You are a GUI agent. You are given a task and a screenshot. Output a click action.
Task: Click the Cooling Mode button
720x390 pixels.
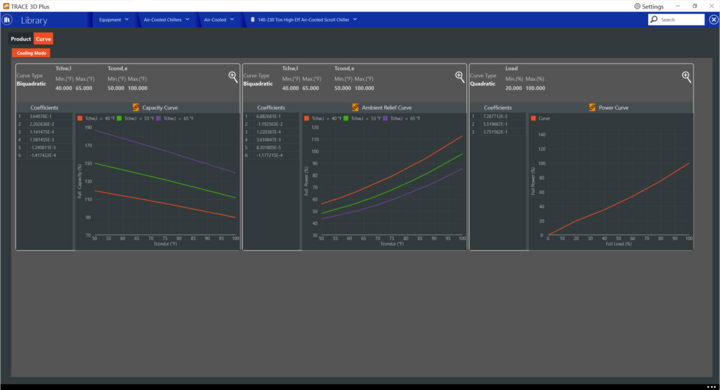pyautogui.click(x=31, y=53)
